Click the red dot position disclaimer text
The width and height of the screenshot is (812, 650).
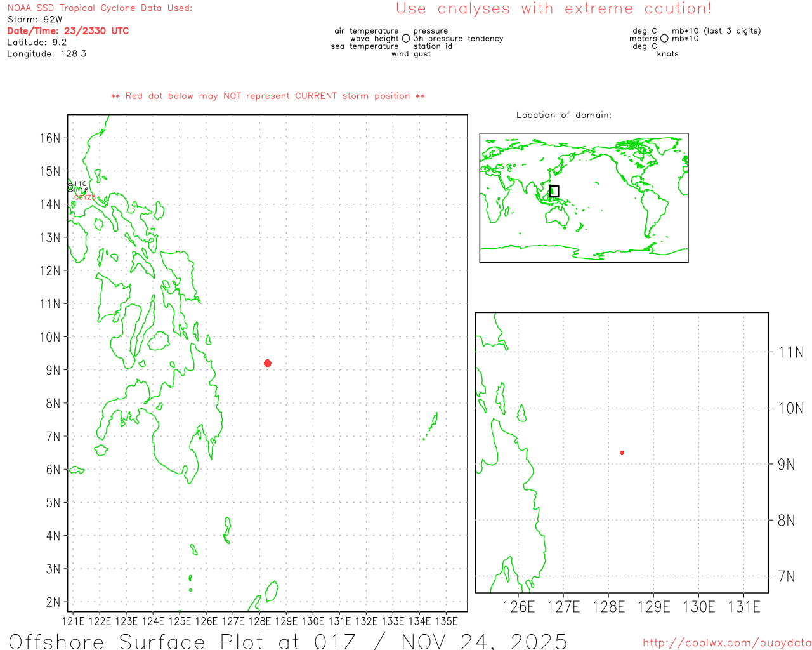point(268,96)
